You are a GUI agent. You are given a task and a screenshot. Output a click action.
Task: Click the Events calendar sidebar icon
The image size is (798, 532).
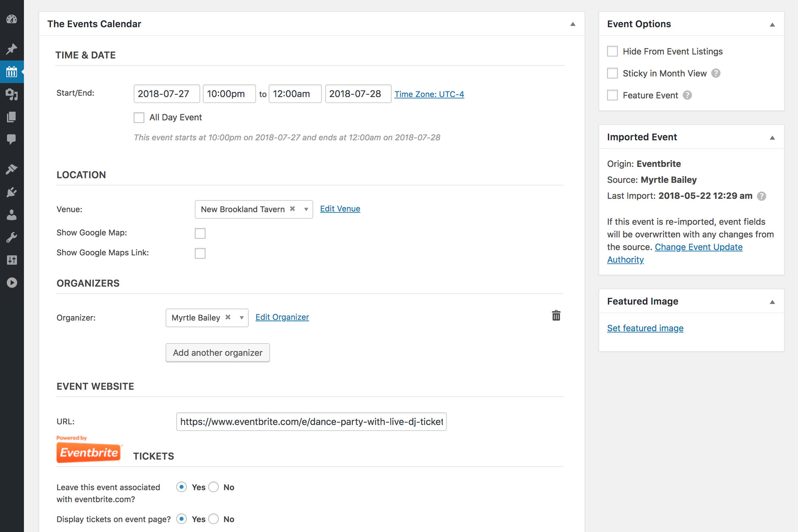click(x=12, y=72)
